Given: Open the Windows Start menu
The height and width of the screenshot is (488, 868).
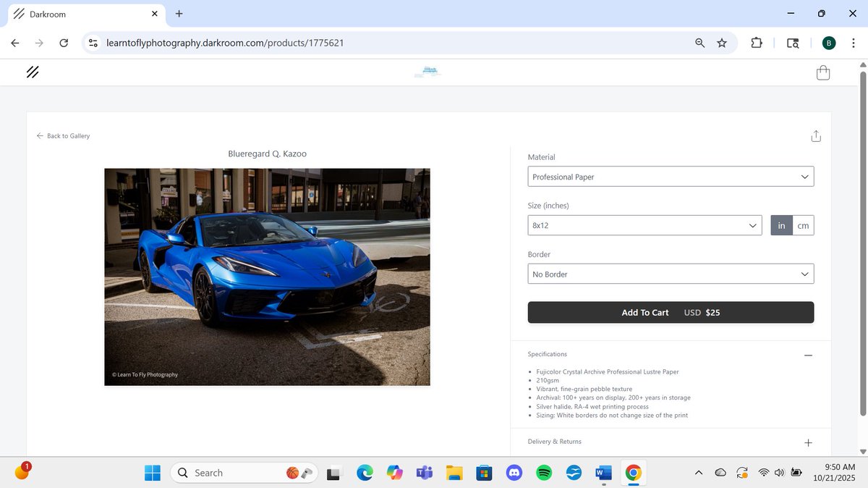Looking at the screenshot, I should coord(153,473).
